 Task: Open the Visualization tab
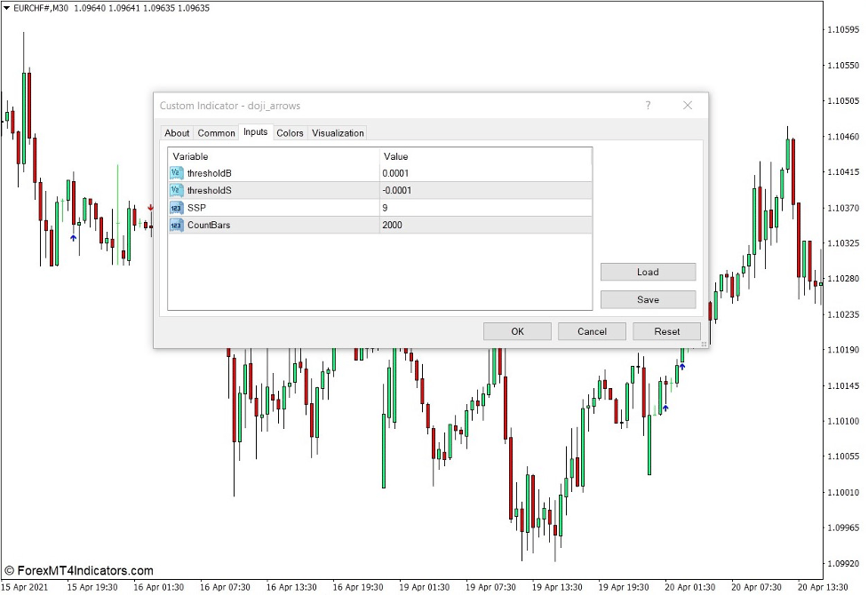338,132
